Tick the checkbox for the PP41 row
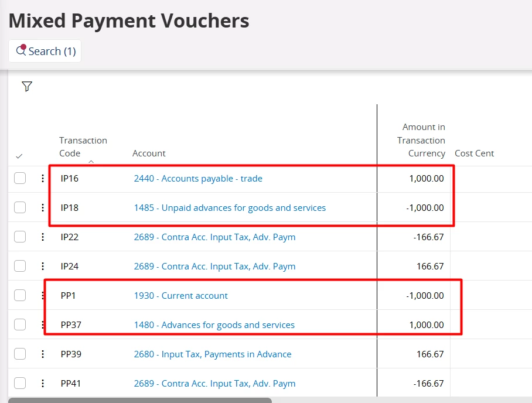This screenshot has width=532, height=403. [20, 383]
